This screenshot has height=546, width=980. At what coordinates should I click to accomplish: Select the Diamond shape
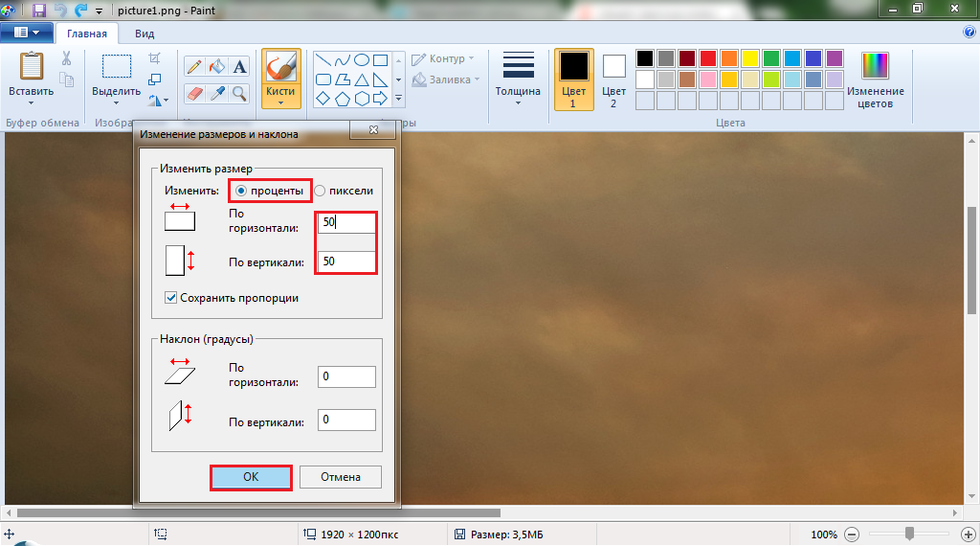click(x=323, y=99)
